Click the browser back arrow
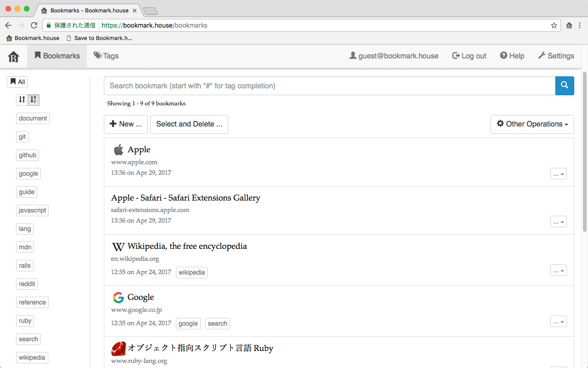 click(8, 25)
